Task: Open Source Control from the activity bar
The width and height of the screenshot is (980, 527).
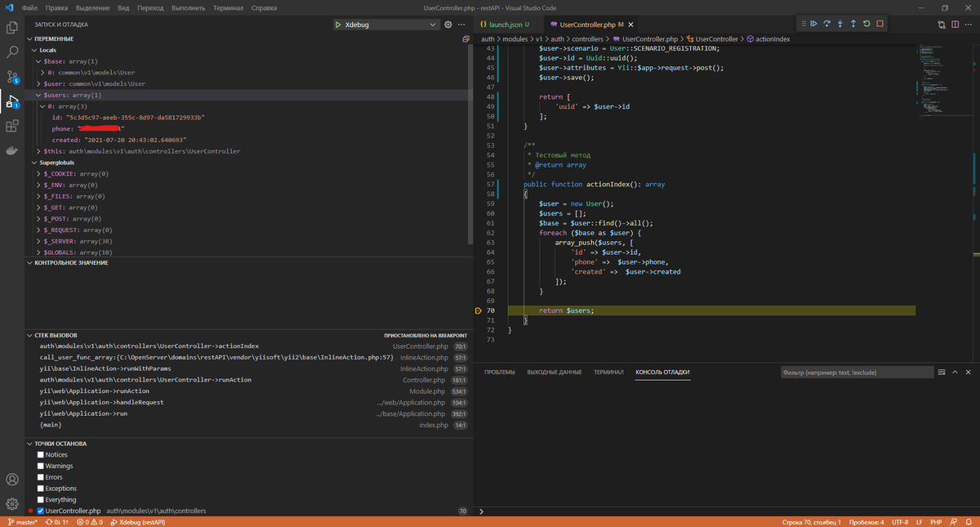Action: click(x=11, y=78)
